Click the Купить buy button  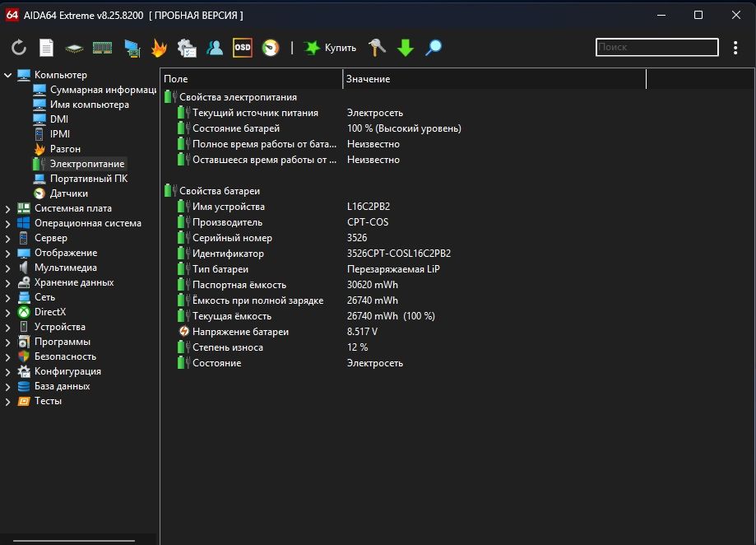click(330, 47)
